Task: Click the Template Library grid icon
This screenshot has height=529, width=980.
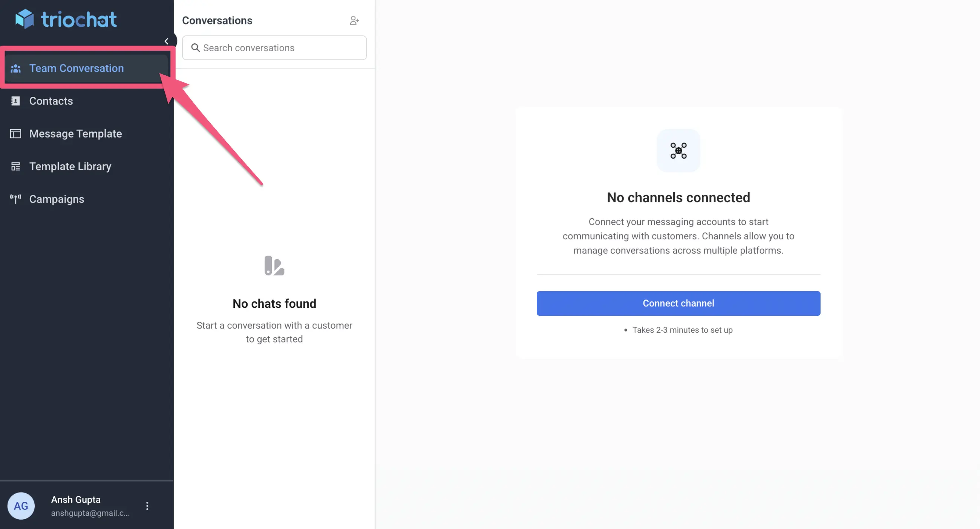Action: (15, 167)
